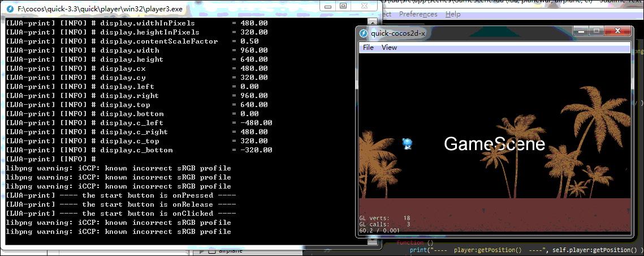Close the player3.exe console window
This screenshot has width=644, height=256.
(x=363, y=6)
